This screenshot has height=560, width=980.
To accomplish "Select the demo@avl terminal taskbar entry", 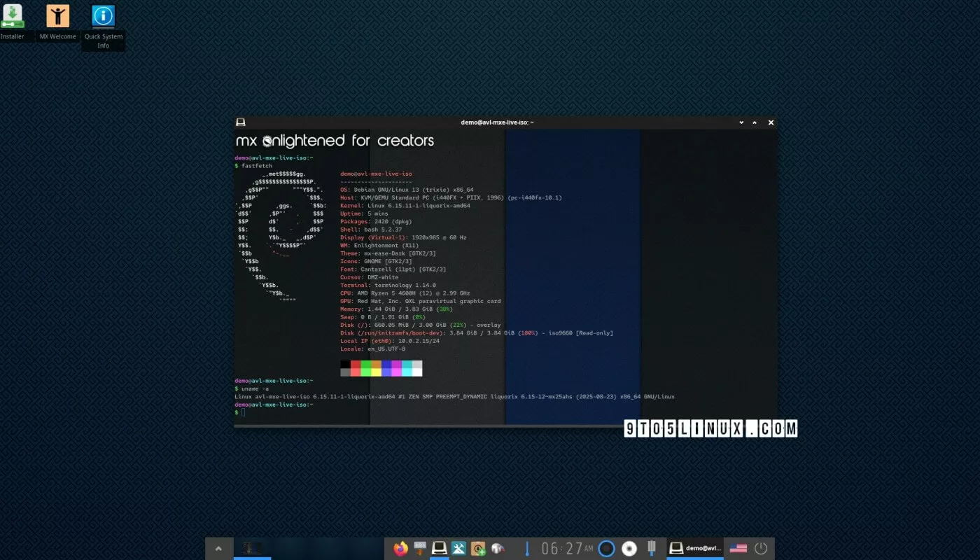I will click(694, 549).
